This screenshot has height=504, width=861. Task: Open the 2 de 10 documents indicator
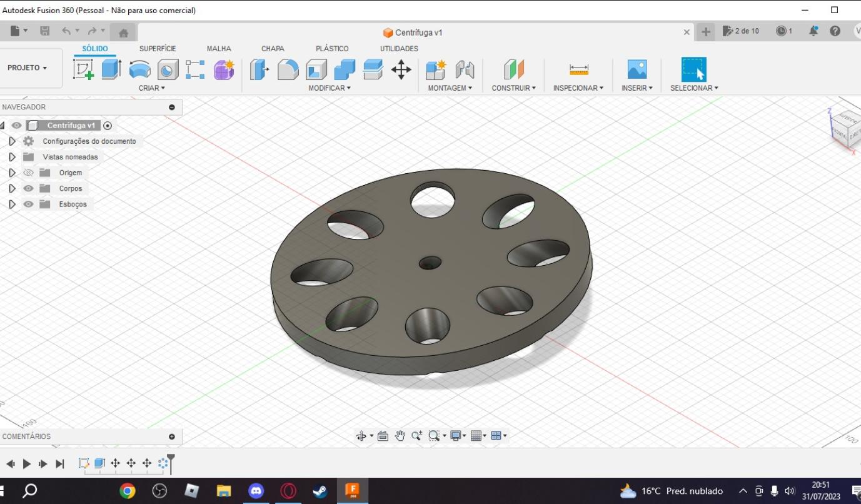pyautogui.click(x=741, y=31)
